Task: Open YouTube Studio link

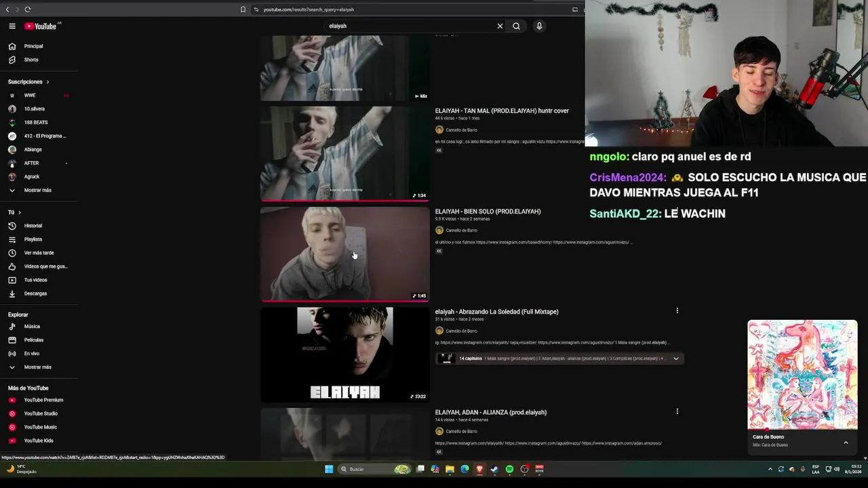Action: 39,413
